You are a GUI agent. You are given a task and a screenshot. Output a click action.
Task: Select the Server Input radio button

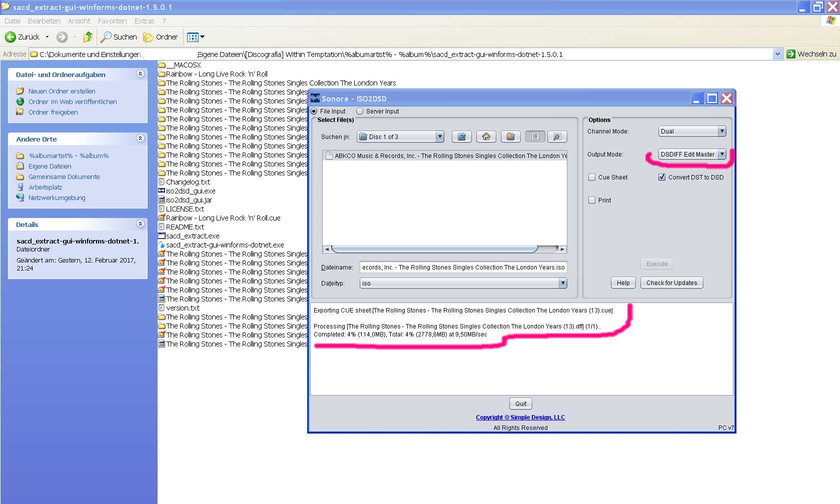(x=360, y=111)
